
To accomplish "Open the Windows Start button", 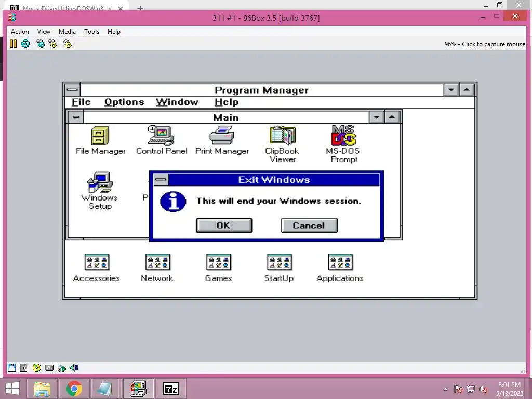I will coord(12,389).
